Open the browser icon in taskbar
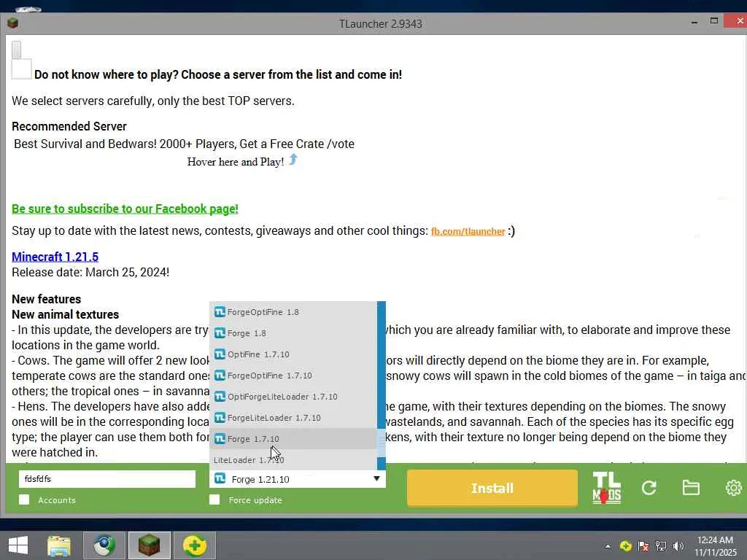Screen dimensions: 747x560 104,545
